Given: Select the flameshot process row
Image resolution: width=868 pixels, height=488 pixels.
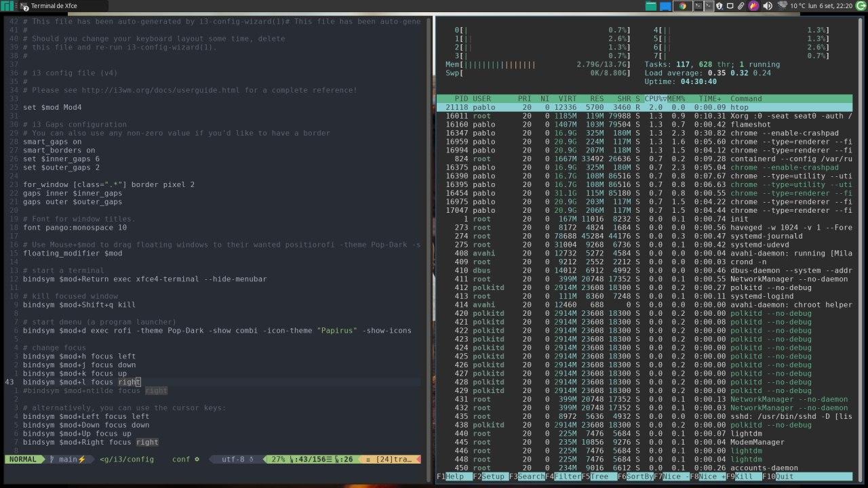Looking at the screenshot, I should tap(644, 125).
